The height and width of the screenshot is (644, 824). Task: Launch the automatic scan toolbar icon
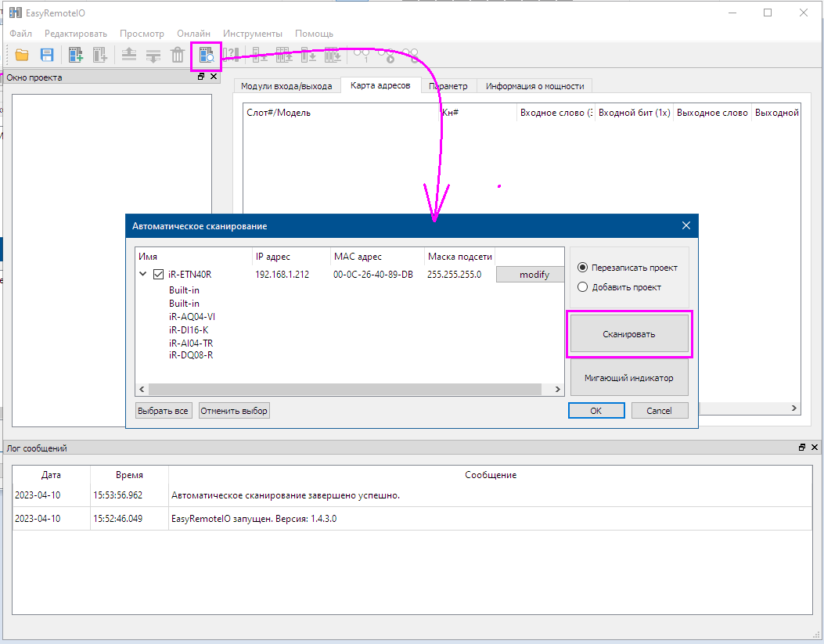tap(206, 55)
